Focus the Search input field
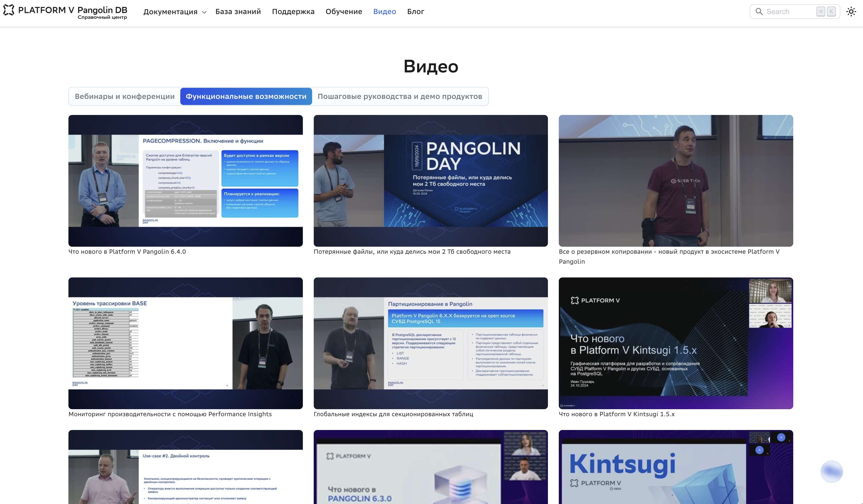 [x=795, y=12]
